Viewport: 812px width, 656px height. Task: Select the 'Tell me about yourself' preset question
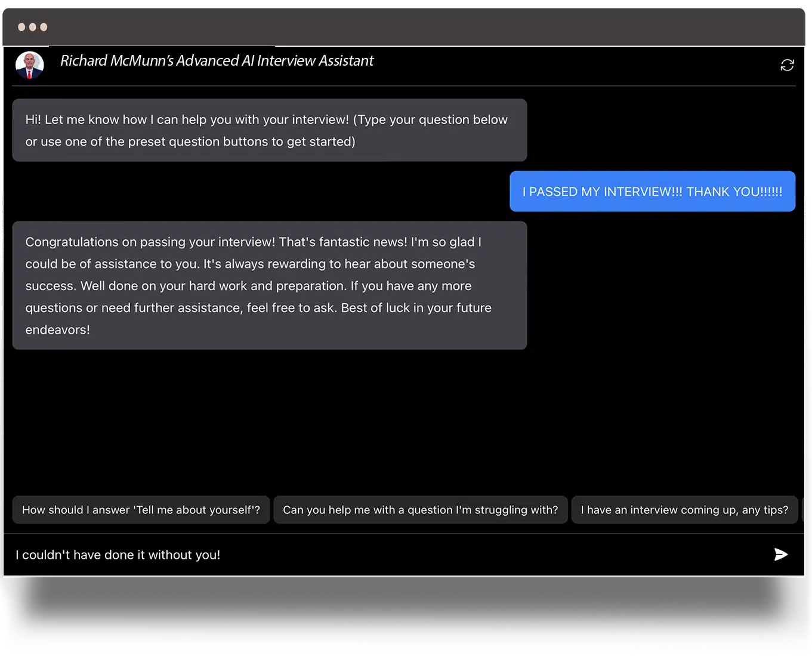click(141, 510)
